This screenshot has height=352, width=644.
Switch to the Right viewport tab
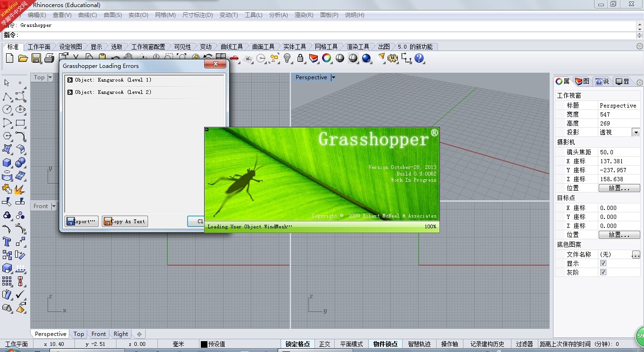[121, 334]
